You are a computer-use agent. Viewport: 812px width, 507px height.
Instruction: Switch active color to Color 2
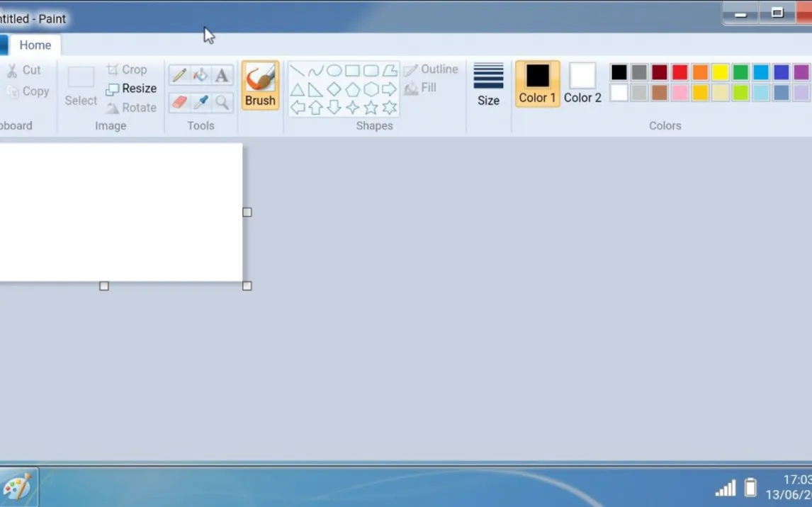[x=582, y=84]
